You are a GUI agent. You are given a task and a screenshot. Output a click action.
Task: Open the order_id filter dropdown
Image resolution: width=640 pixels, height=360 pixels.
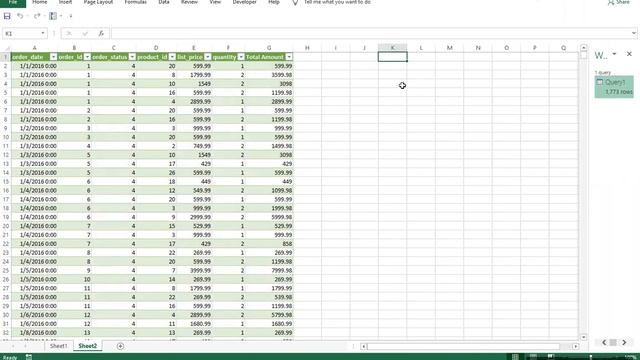click(87, 57)
